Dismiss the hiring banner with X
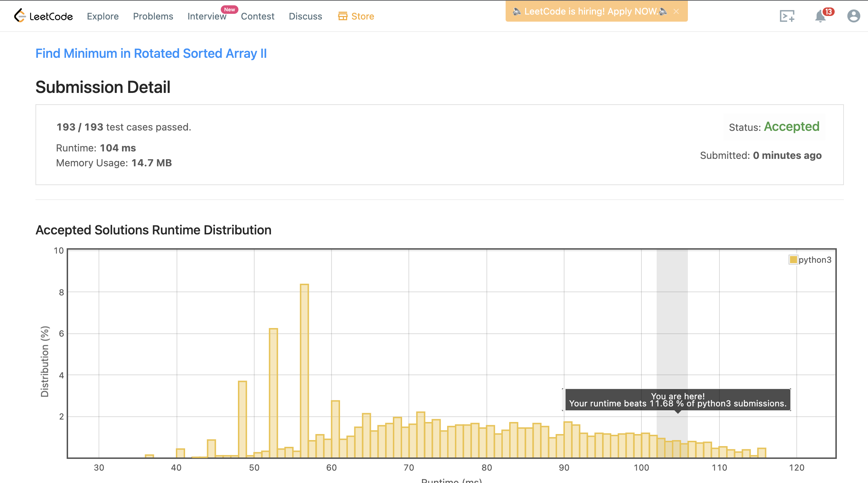Viewport: 868px width, 483px height. 676,11
